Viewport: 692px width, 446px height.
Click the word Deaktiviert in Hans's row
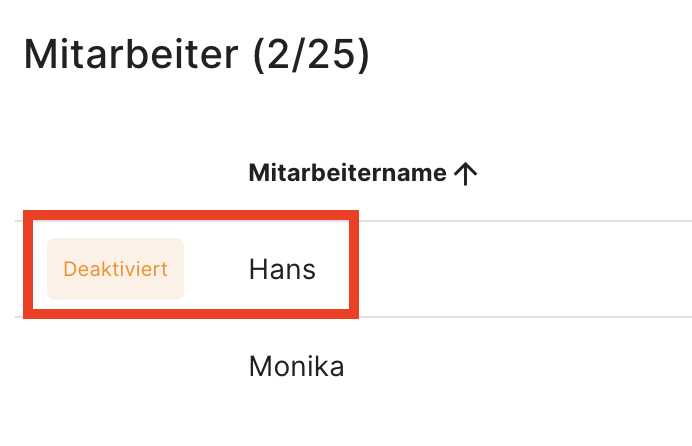115,269
